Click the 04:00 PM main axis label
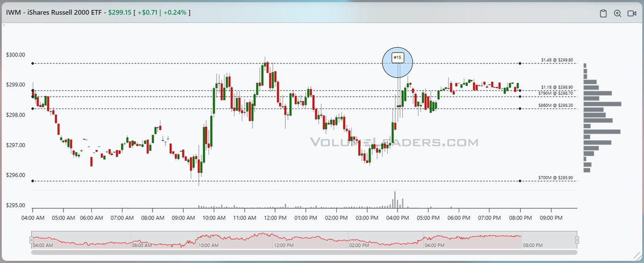The image size is (644, 263). pyautogui.click(x=397, y=217)
